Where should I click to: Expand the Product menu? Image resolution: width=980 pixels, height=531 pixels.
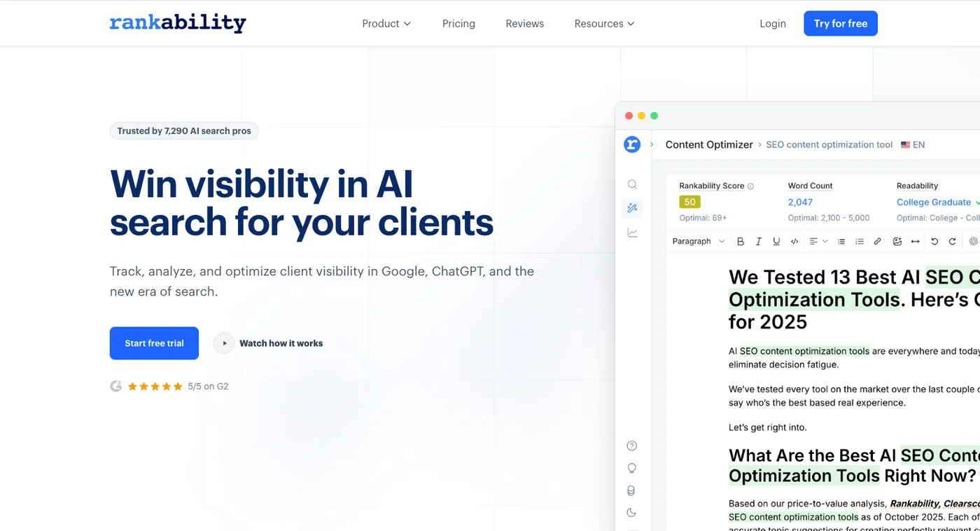pyautogui.click(x=386, y=24)
